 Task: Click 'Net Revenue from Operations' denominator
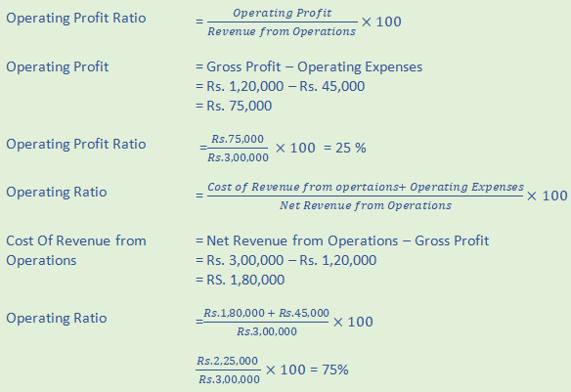coord(366,205)
